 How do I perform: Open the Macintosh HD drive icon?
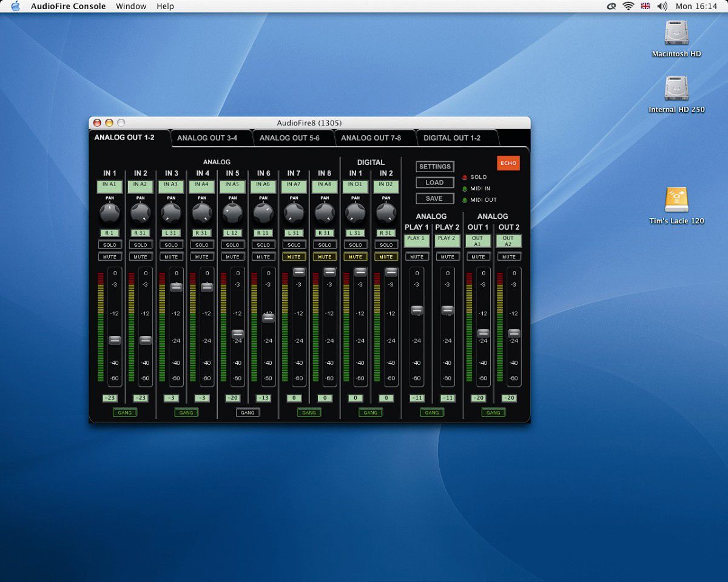pyautogui.click(x=676, y=33)
